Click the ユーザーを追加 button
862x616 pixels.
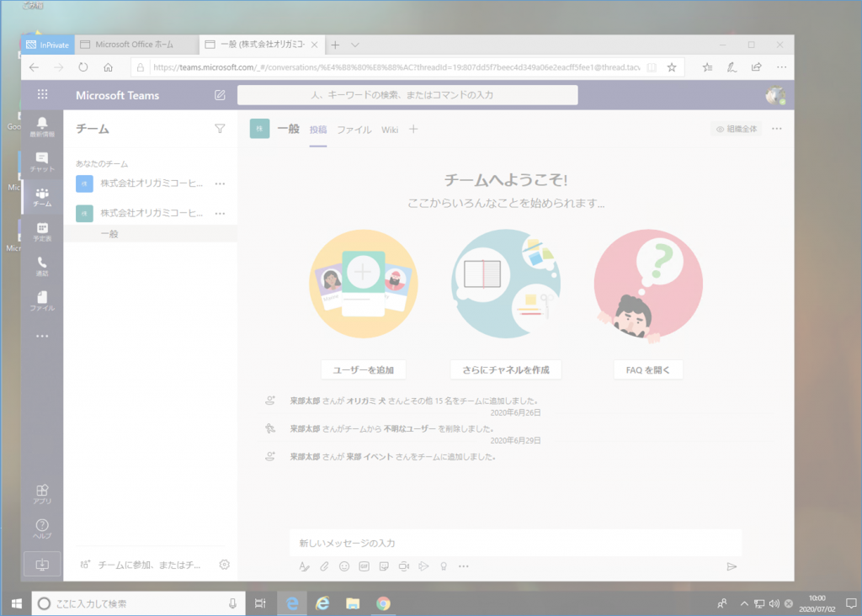(x=363, y=369)
